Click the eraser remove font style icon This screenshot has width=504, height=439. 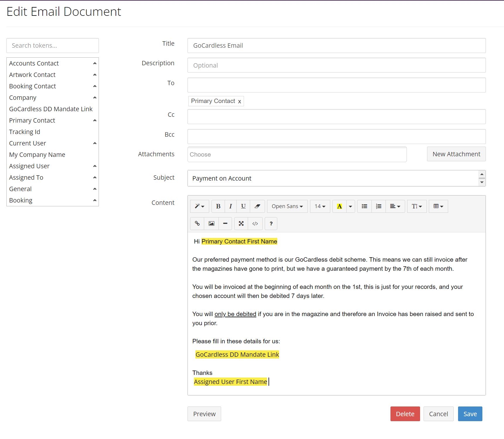click(257, 206)
